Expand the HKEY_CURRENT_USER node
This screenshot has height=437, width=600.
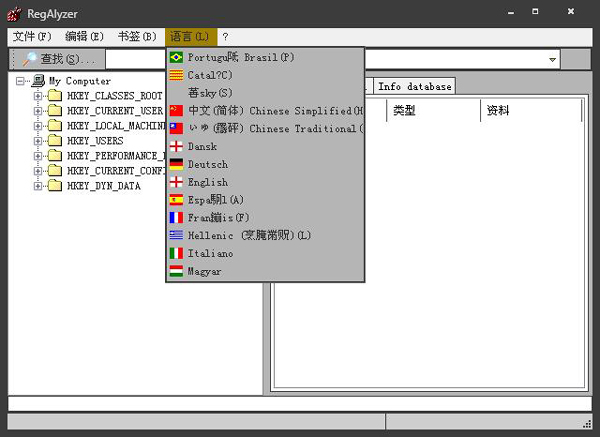click(38, 111)
